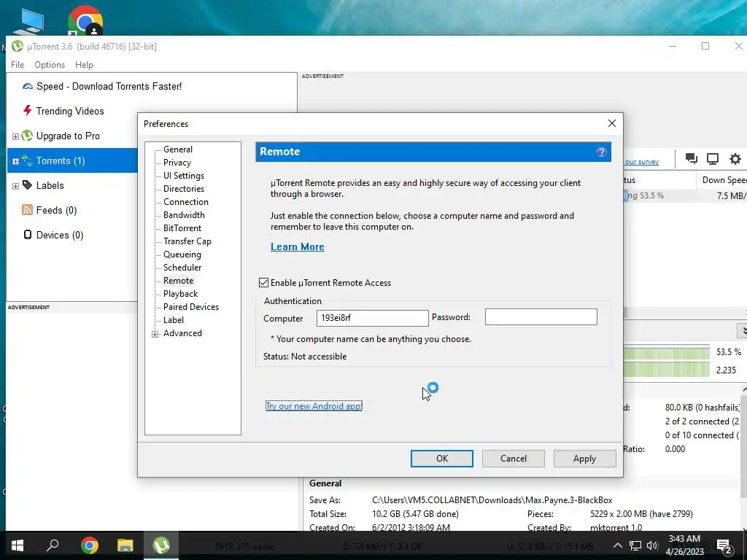Select Playback in preferences tree

coord(181,294)
